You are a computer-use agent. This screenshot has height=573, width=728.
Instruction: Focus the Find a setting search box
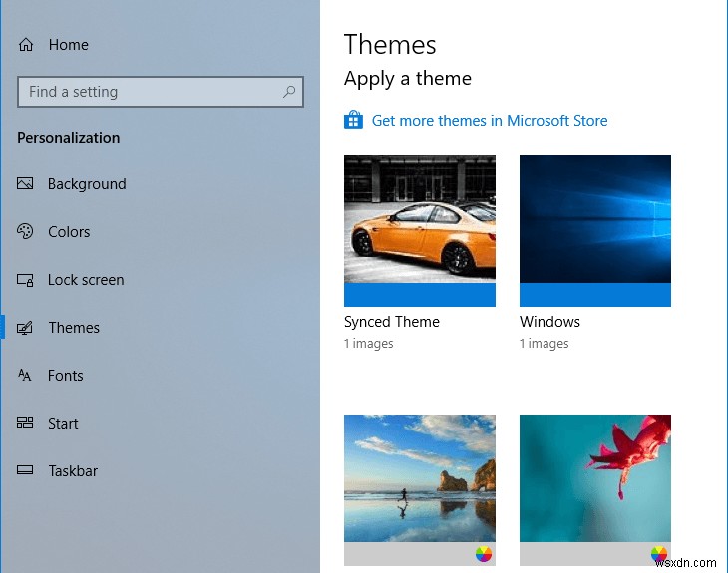tap(161, 92)
